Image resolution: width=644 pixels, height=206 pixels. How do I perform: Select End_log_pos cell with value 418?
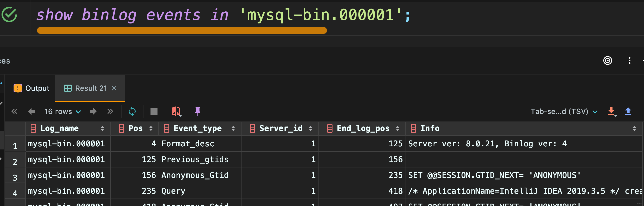[362, 191]
